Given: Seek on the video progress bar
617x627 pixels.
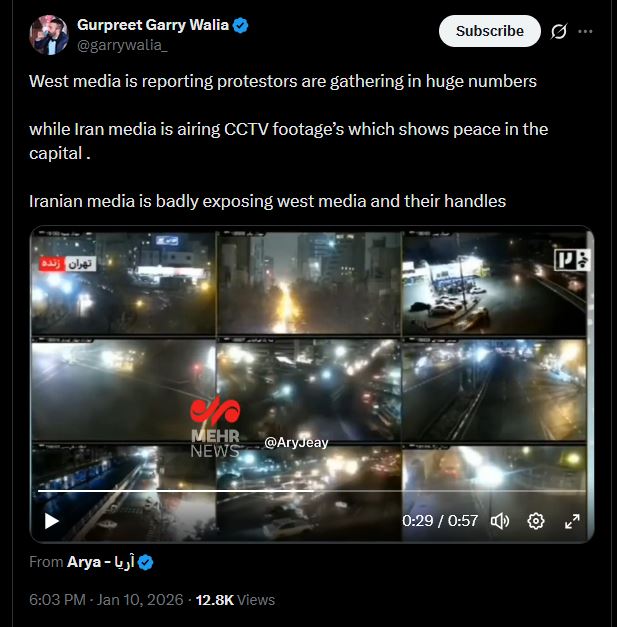Looking at the screenshot, I should coord(312,490).
